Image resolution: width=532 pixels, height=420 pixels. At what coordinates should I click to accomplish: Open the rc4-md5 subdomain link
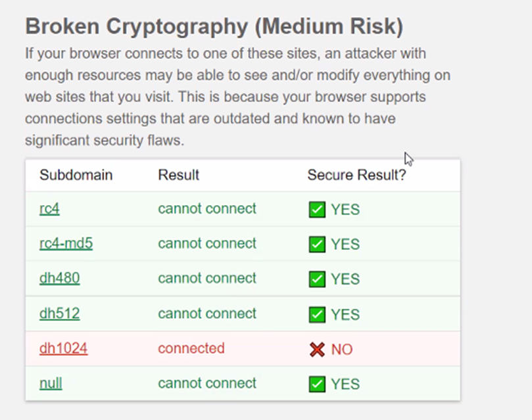tap(66, 244)
